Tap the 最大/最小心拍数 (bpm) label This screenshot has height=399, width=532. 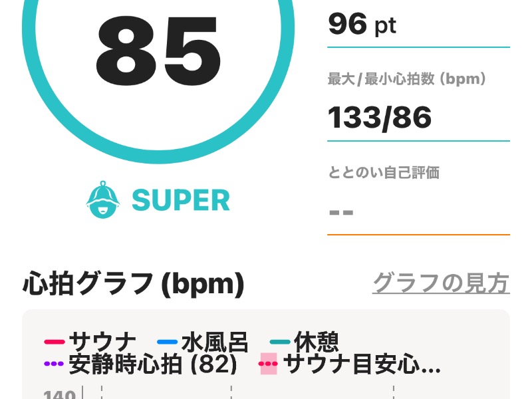407,79
